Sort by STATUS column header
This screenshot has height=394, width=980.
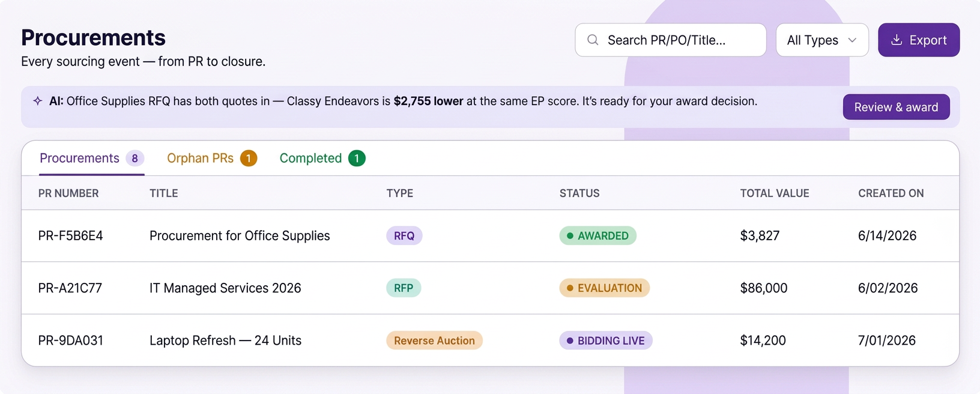point(579,193)
